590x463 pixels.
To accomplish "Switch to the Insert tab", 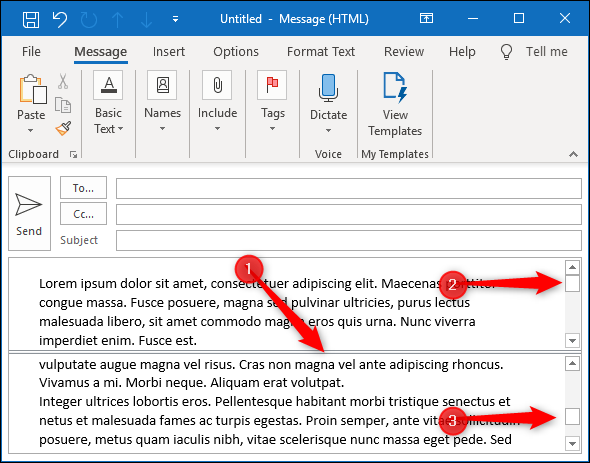I will pos(169,52).
